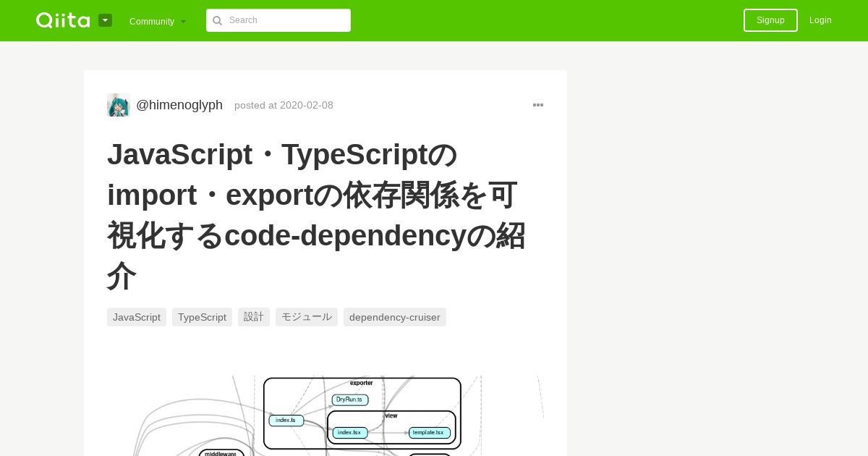Select the TypeScript tag
Screen dimensions: 868x456
pyautogui.click(x=202, y=317)
